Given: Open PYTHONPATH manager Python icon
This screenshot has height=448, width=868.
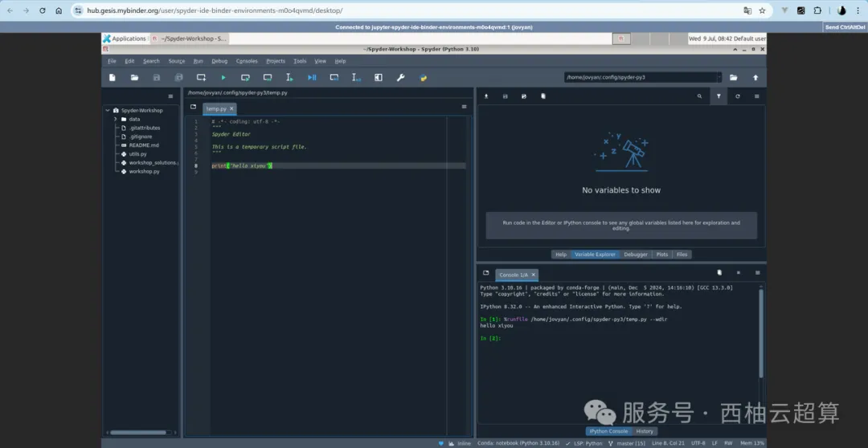Looking at the screenshot, I should pyautogui.click(x=423, y=78).
